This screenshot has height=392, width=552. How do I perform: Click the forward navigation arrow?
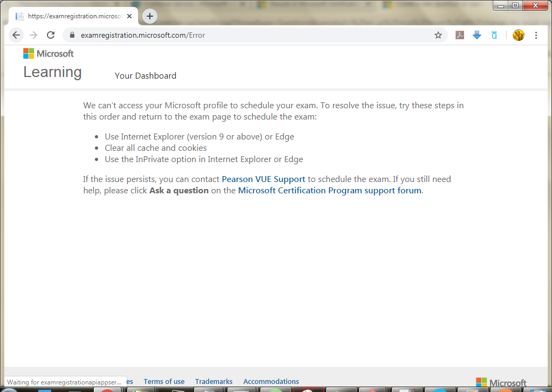pyautogui.click(x=33, y=35)
